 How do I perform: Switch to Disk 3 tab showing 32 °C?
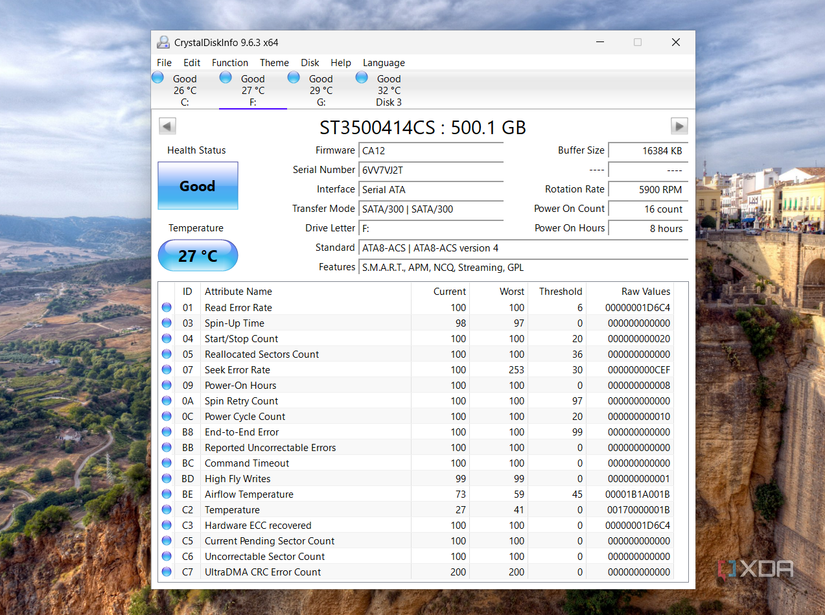[x=389, y=90]
